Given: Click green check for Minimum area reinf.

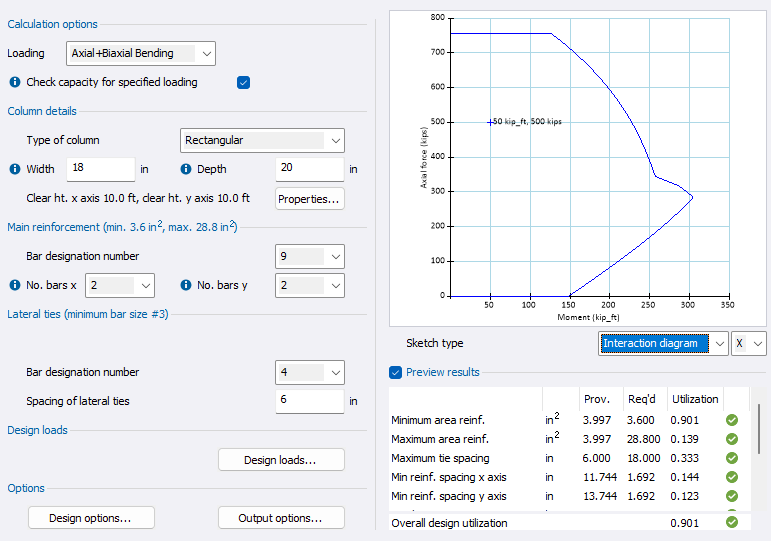Looking at the screenshot, I should [x=731, y=420].
